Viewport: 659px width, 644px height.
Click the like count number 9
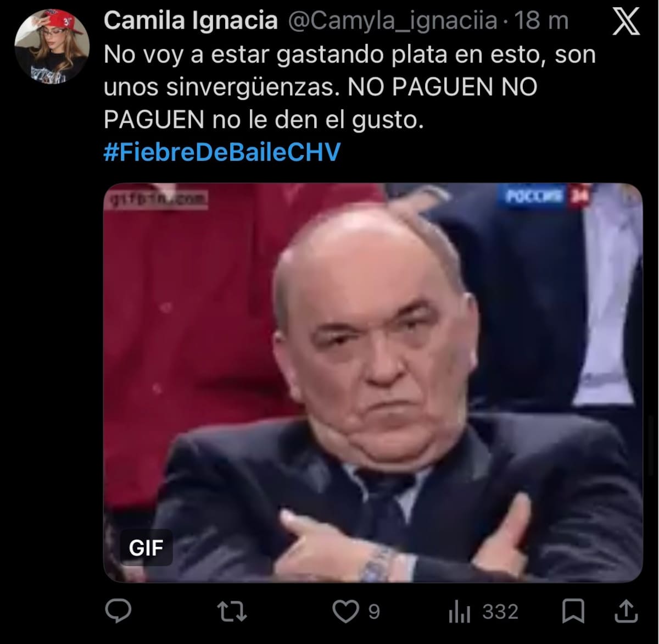pyautogui.click(x=374, y=612)
